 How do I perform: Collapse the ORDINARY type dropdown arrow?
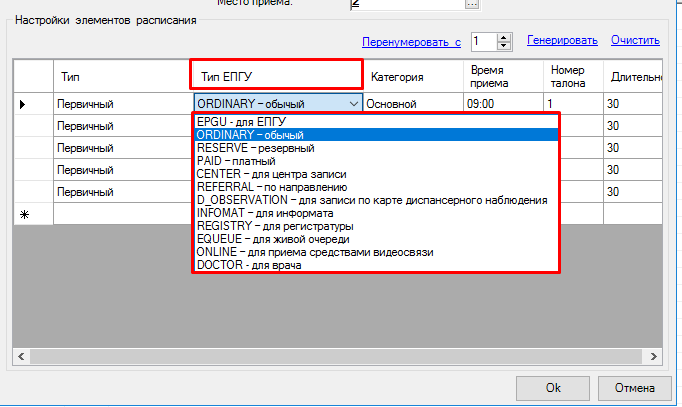(353, 103)
